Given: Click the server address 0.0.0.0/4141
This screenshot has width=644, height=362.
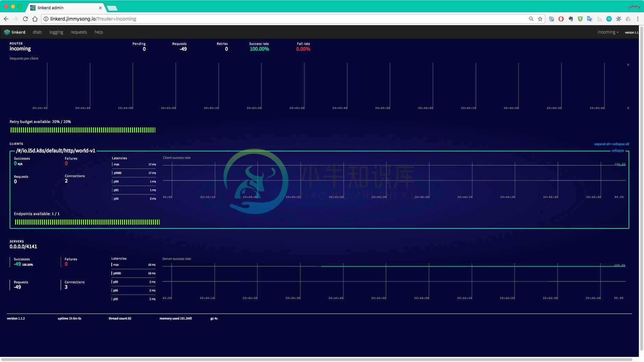Looking at the screenshot, I should 23,247.
